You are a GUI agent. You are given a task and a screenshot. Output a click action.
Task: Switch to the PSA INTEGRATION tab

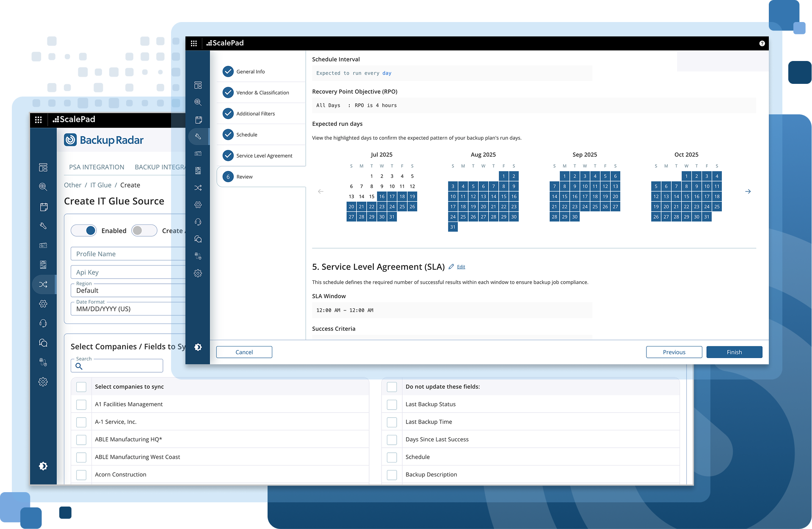tap(97, 167)
